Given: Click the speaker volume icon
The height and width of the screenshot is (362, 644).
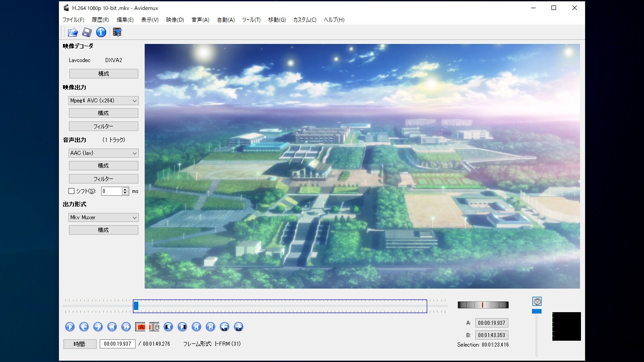Looking at the screenshot, I should pos(537,301).
